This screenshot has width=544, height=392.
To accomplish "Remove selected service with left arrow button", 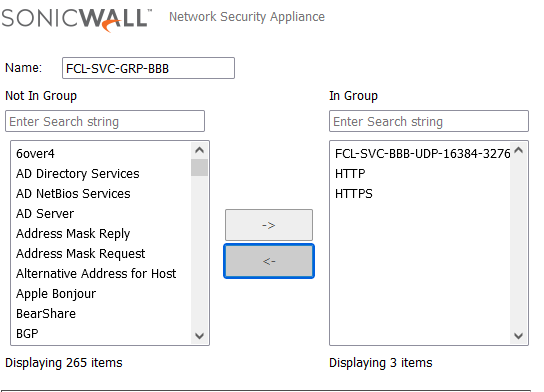I will coord(269,261).
